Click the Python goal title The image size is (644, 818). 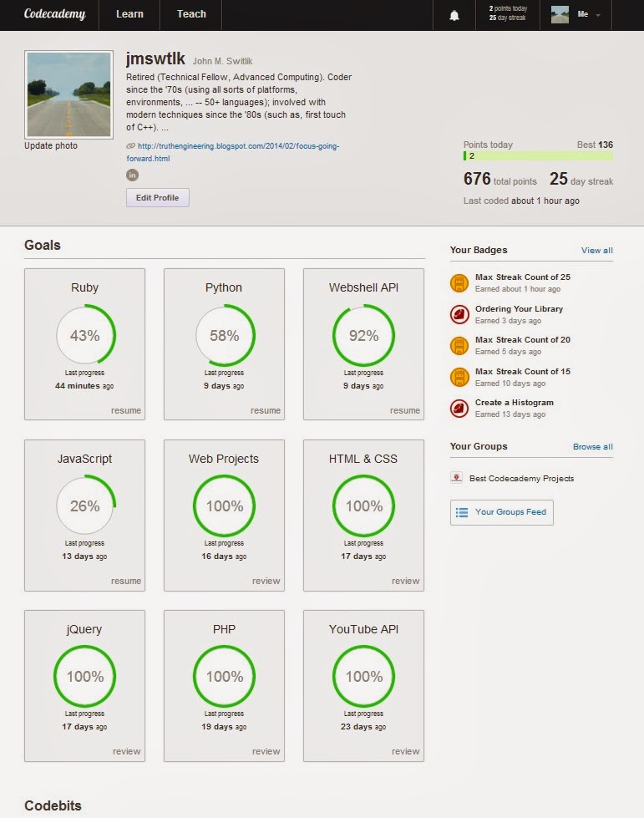pos(224,287)
